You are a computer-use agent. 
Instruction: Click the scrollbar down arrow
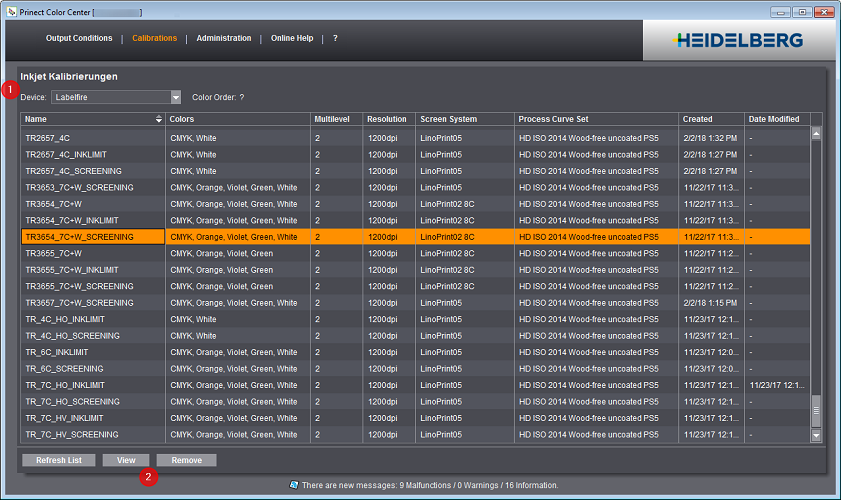pyautogui.click(x=816, y=436)
